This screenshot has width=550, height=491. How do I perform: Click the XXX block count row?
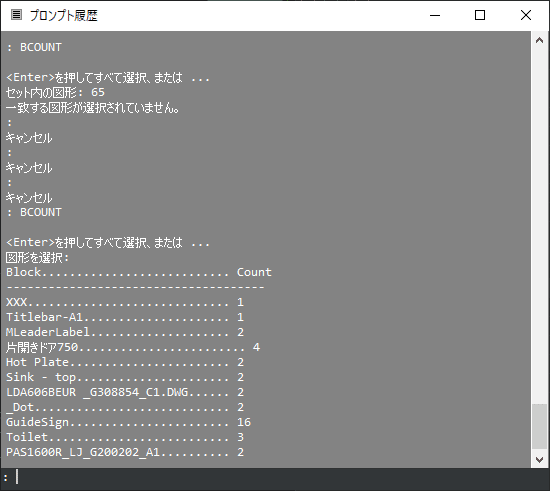click(x=125, y=302)
